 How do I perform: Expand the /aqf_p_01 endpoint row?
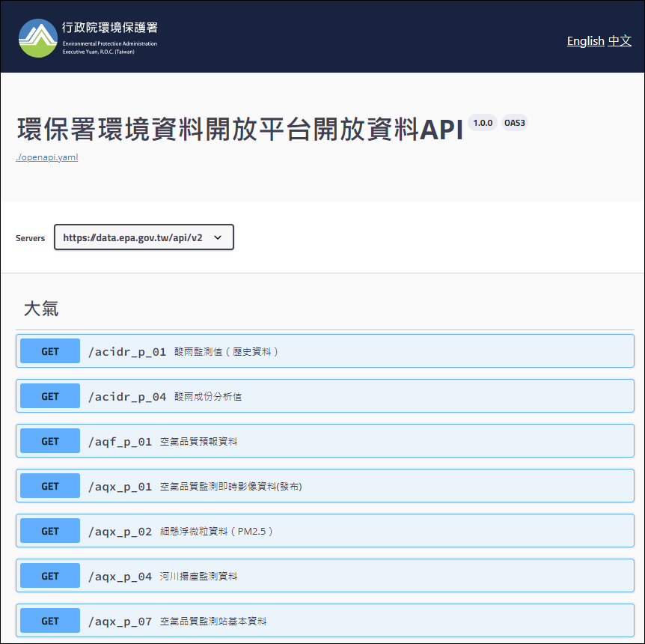325,441
